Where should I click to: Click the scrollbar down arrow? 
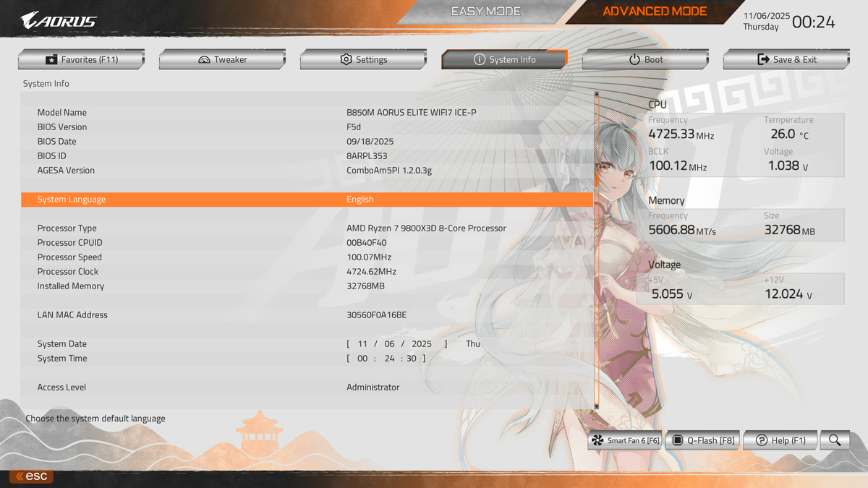pyautogui.click(x=597, y=406)
